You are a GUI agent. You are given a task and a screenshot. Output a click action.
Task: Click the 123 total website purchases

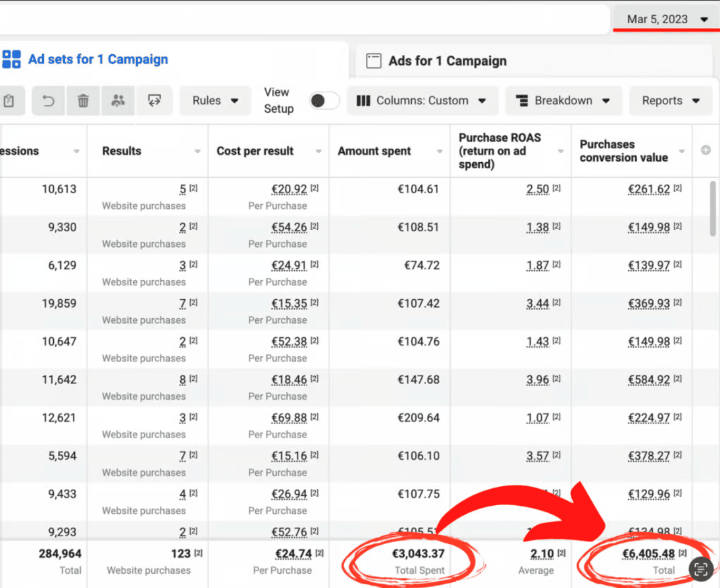point(181,554)
